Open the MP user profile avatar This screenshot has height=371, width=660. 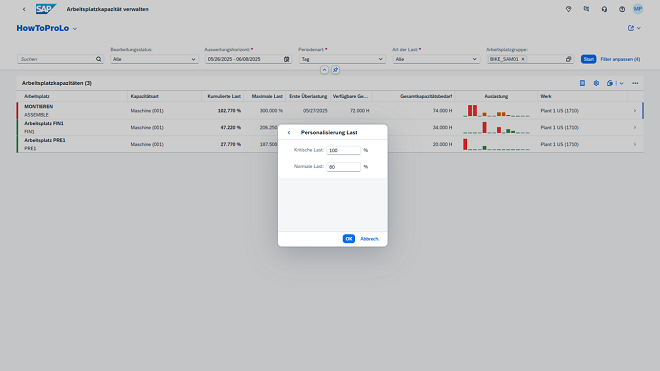638,9
